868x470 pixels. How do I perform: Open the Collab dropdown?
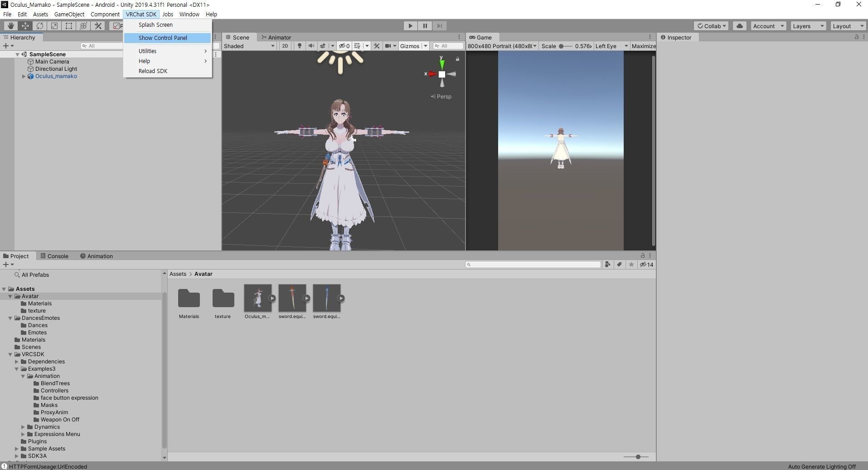[x=711, y=26]
